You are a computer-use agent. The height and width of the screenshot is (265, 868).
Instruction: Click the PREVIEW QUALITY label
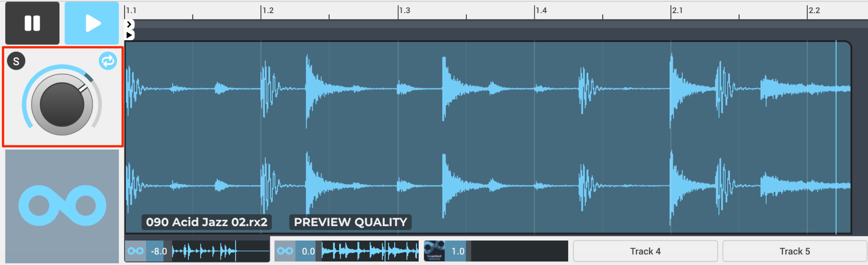click(x=350, y=222)
